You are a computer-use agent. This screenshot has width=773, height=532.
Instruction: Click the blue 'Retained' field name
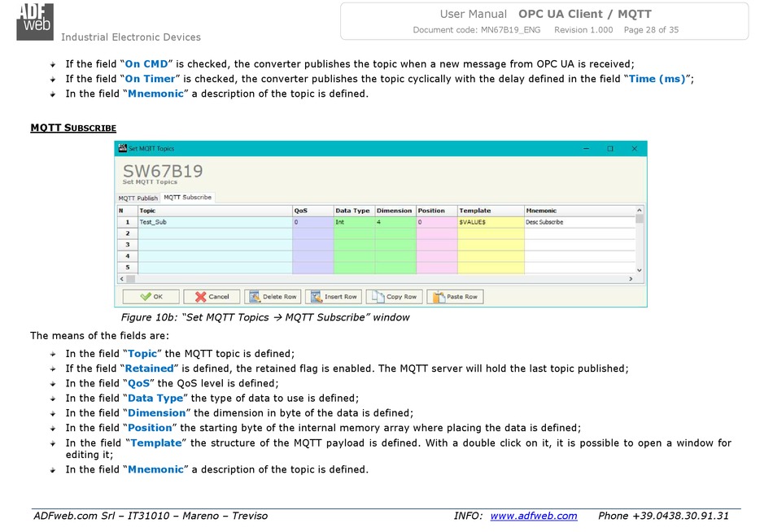click(150, 368)
